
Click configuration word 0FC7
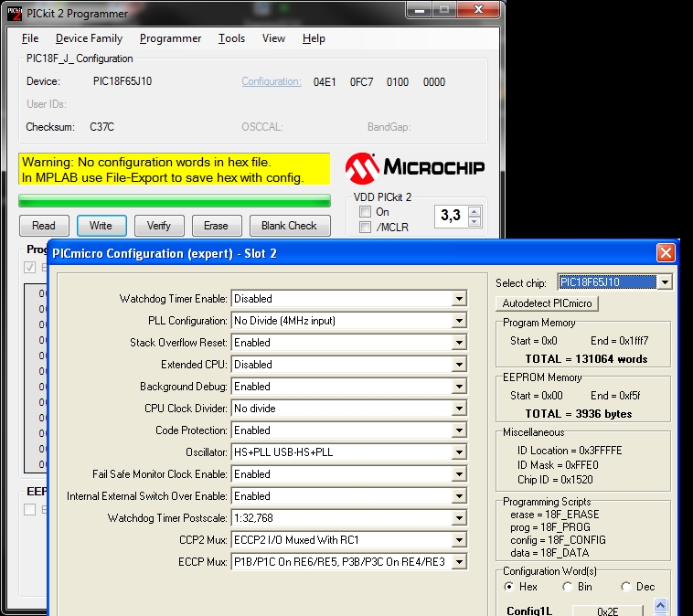point(361,82)
